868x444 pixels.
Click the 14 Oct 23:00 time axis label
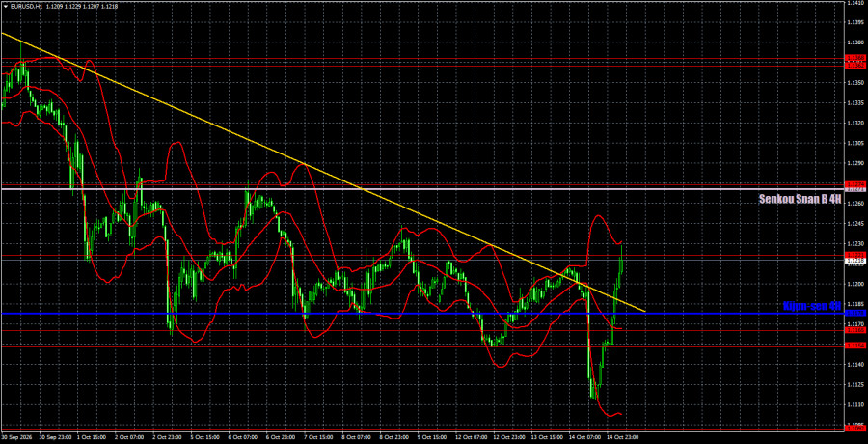point(622,437)
